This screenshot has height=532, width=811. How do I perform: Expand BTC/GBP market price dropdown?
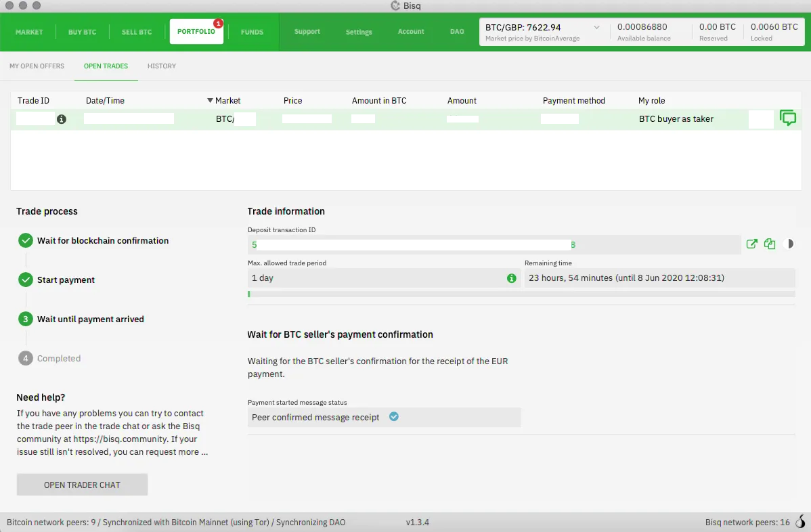pos(596,28)
